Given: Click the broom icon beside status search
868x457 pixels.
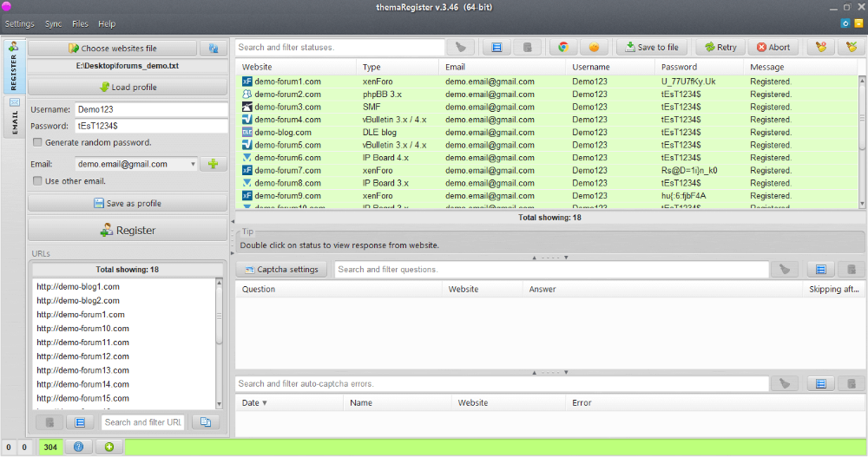Looking at the screenshot, I should [x=461, y=48].
